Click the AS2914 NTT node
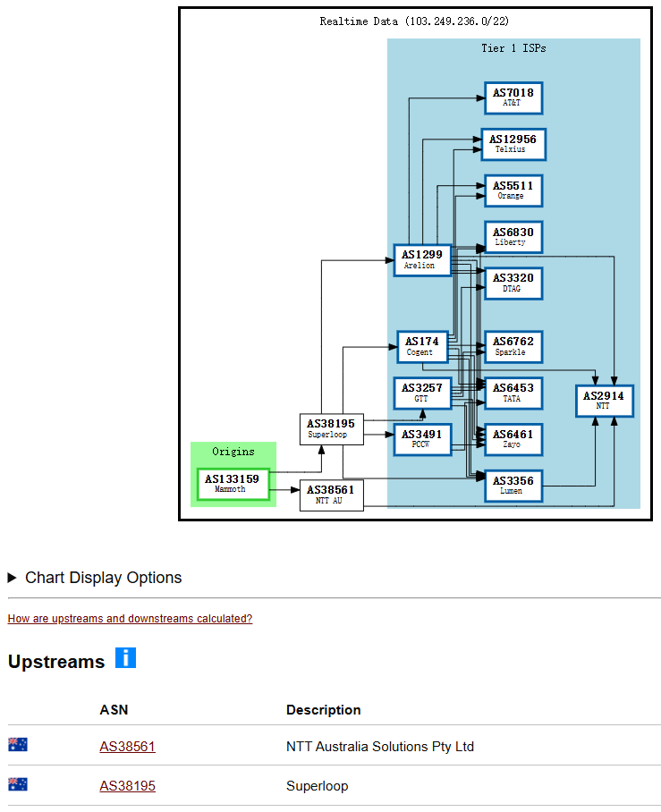 tap(604, 401)
